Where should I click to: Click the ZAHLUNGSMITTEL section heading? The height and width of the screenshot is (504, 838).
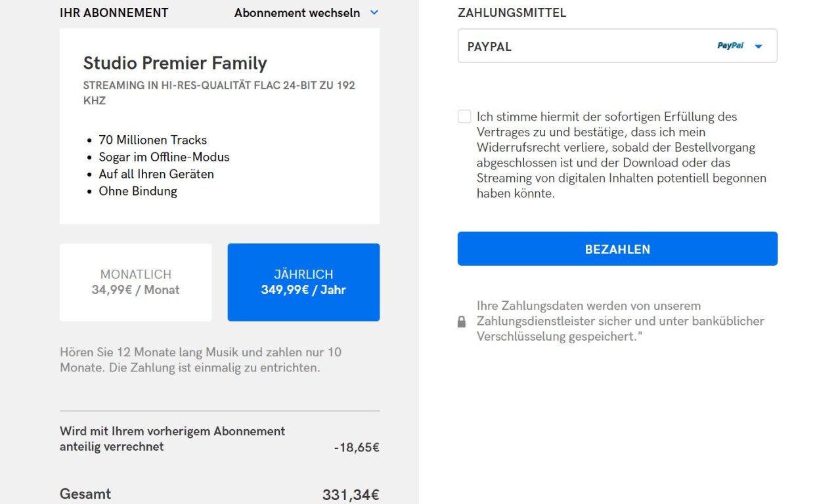point(512,13)
